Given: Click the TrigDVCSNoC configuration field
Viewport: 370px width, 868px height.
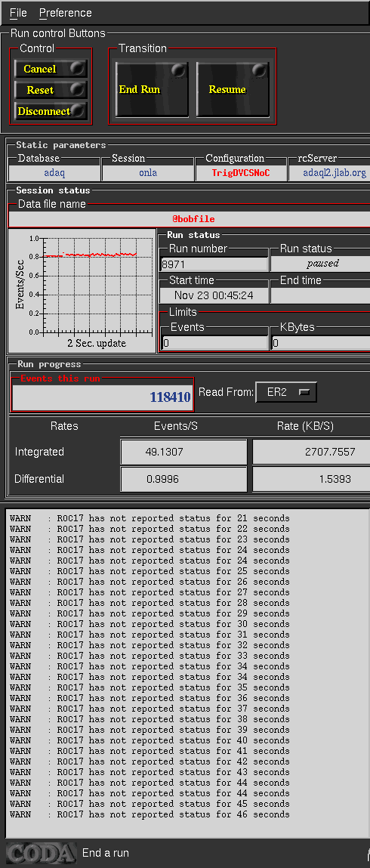Looking at the screenshot, I should [x=241, y=173].
